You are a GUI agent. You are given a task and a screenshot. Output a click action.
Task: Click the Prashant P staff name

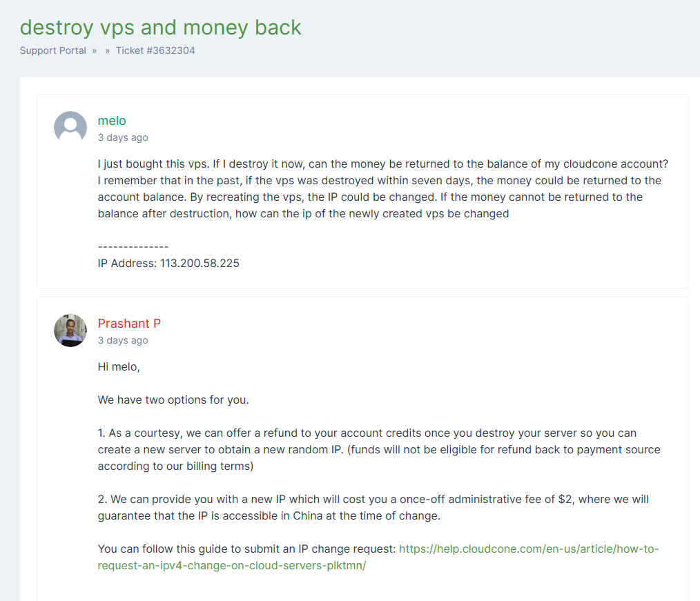tap(129, 324)
